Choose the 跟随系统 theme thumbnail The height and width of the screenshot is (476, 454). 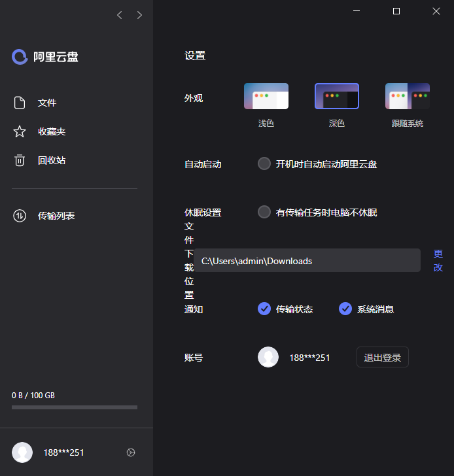(408, 96)
